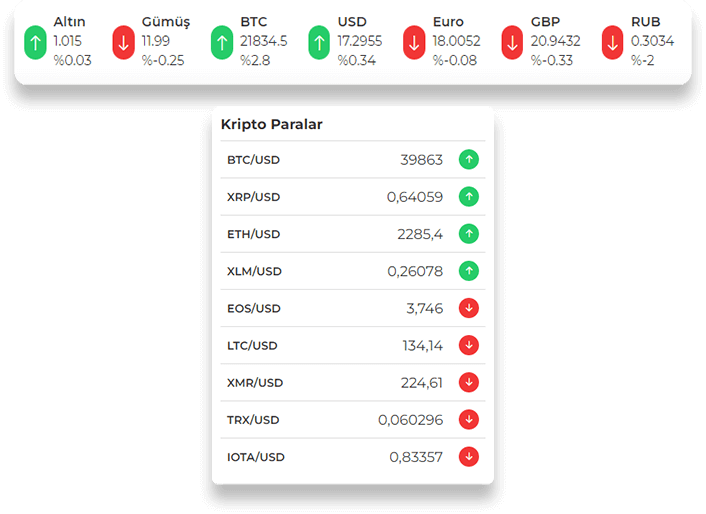Click the red down arrow in EOS/USD row
Viewport: 706px width, 514px height.
[468, 308]
